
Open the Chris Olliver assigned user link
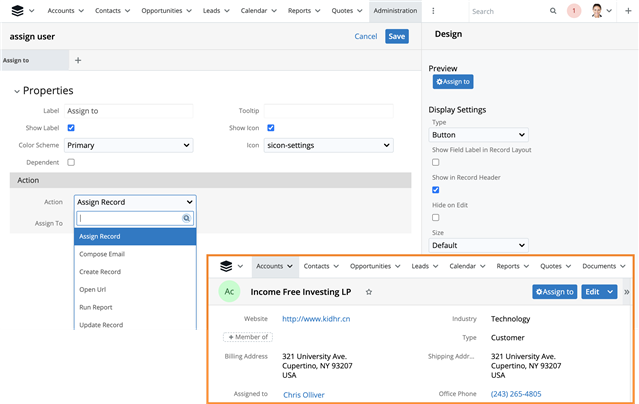tap(303, 394)
